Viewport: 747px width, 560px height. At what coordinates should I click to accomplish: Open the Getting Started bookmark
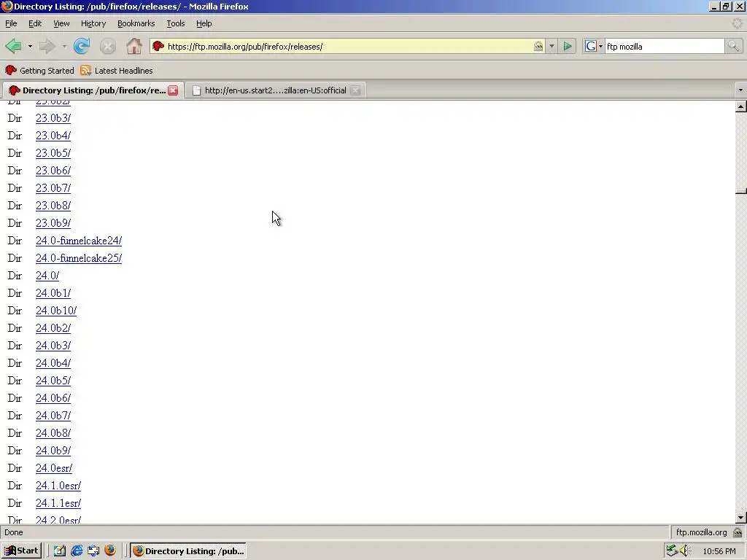(39, 71)
